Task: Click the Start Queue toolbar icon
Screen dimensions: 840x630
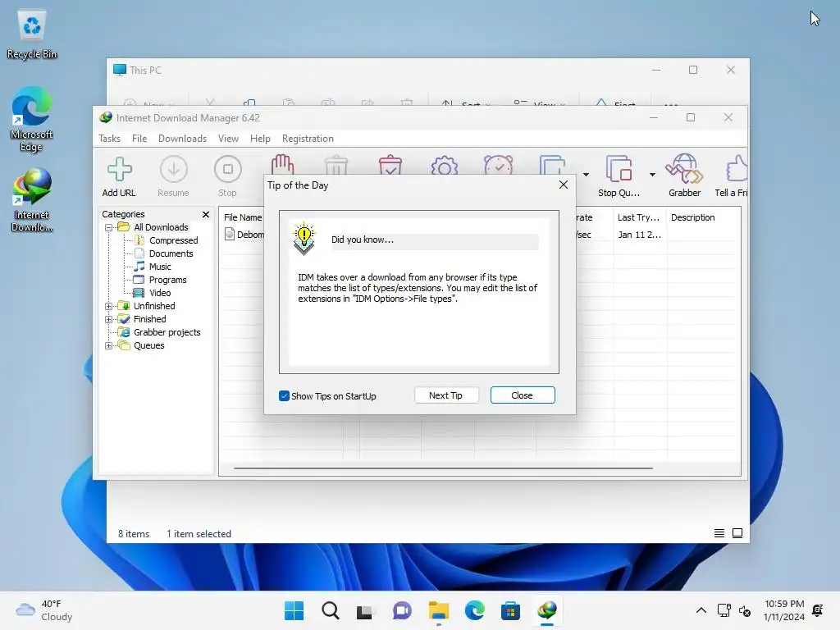Action: (552, 165)
